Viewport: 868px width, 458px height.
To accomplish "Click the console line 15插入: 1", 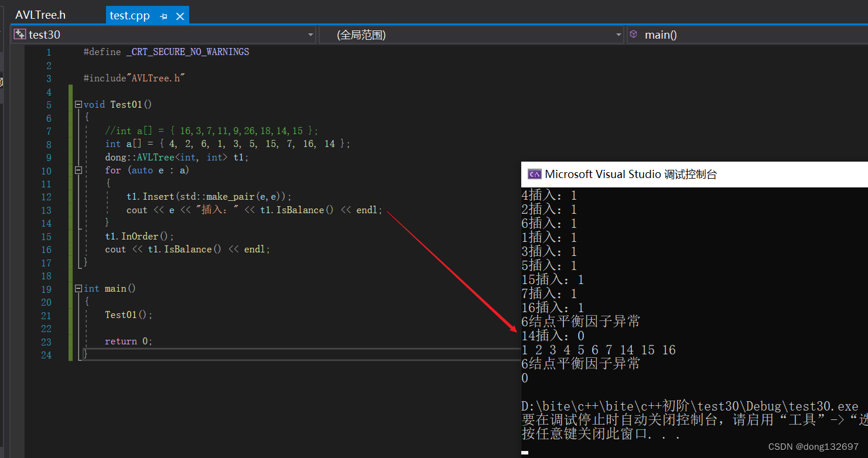I will (x=553, y=280).
